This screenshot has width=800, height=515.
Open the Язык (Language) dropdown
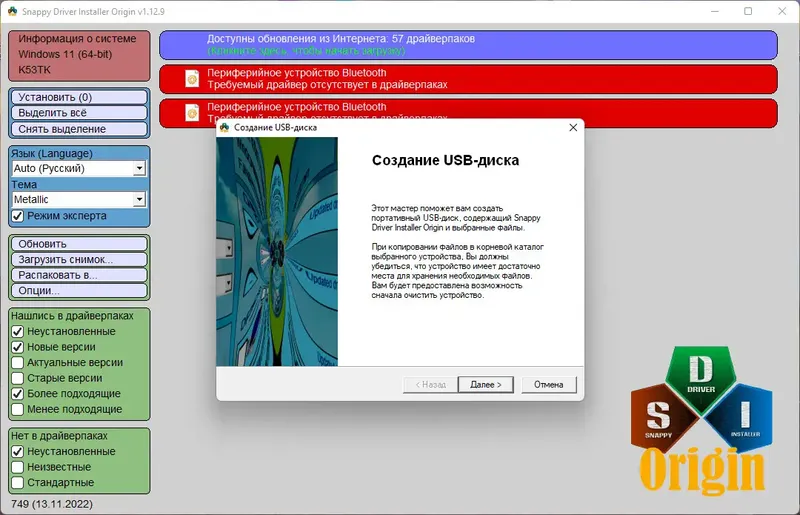coord(79,168)
